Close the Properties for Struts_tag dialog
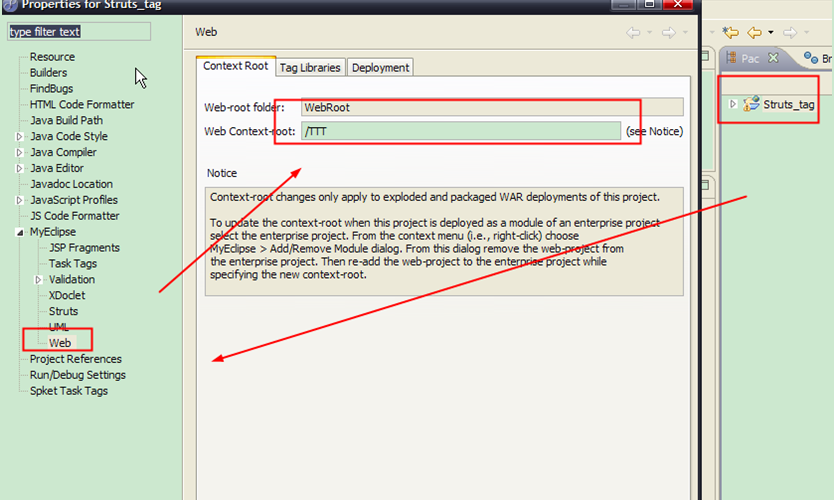This screenshot has height=500, width=834. pos(677,4)
